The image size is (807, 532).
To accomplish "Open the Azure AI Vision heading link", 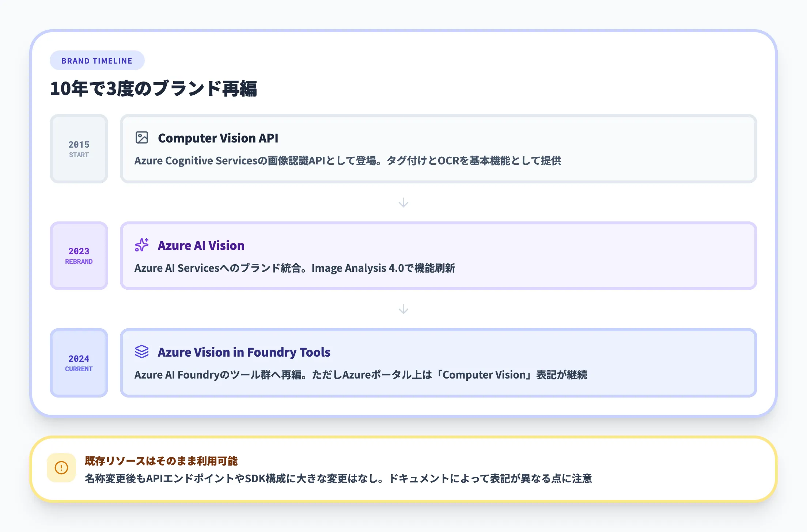I will point(201,245).
